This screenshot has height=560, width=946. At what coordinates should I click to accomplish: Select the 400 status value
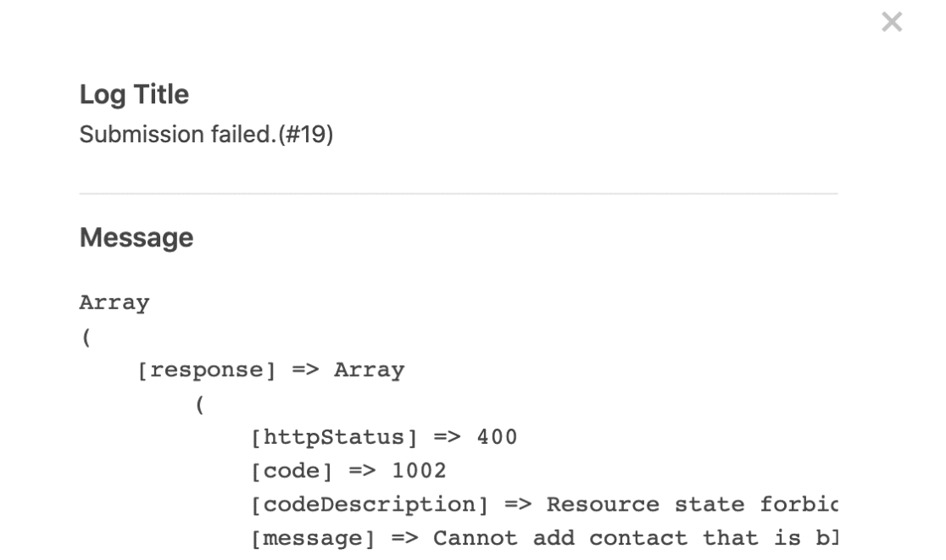[x=497, y=437]
